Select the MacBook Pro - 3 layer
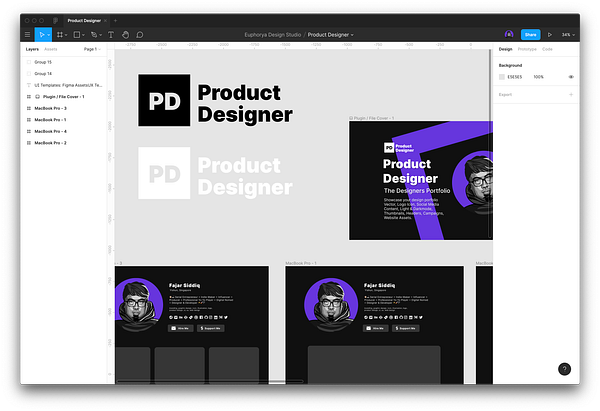Image resolution: width=600 pixels, height=411 pixels. point(64,108)
